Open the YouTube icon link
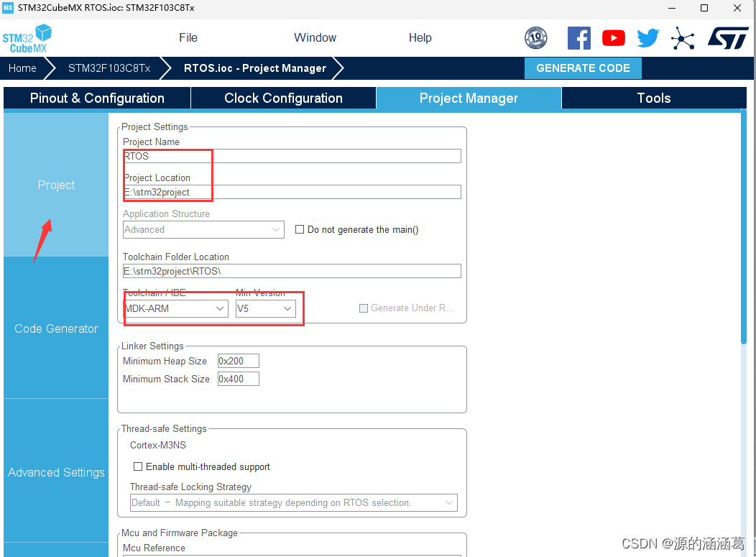The width and height of the screenshot is (756, 557). [x=613, y=38]
